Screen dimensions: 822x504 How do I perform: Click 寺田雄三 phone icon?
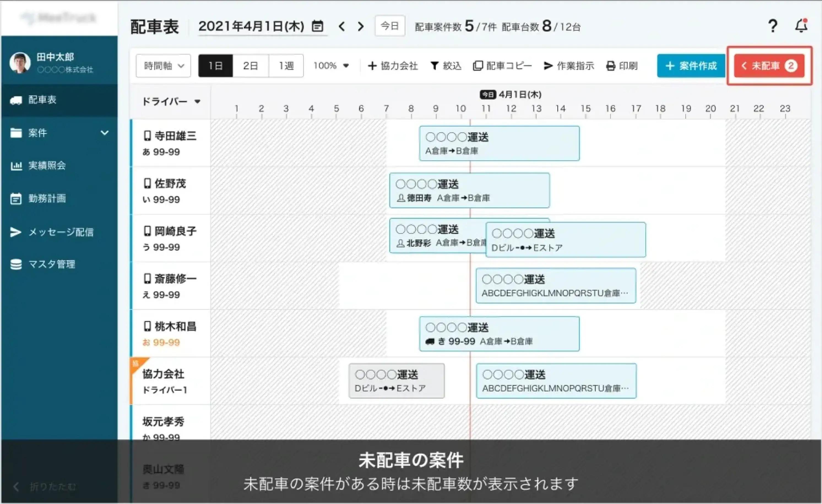click(x=147, y=136)
